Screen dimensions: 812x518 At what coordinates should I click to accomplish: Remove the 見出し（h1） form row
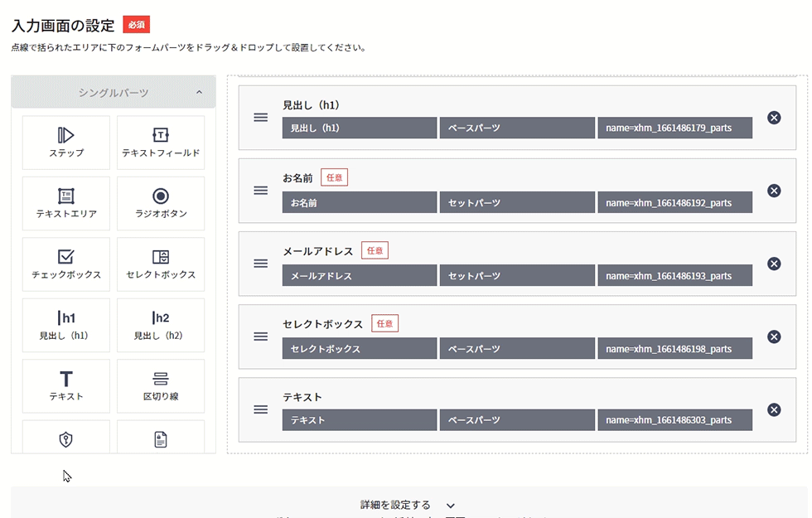pyautogui.click(x=774, y=118)
